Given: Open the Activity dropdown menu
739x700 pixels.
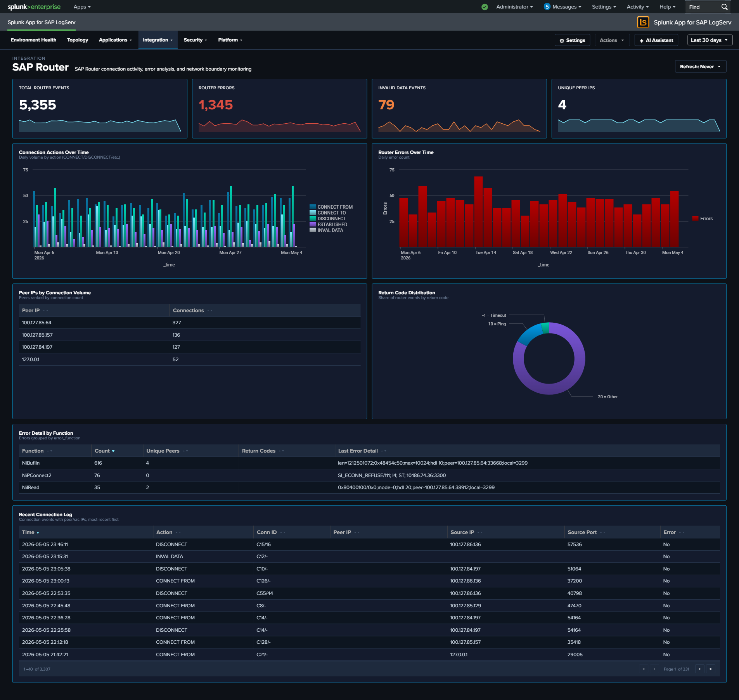Looking at the screenshot, I should point(638,7).
